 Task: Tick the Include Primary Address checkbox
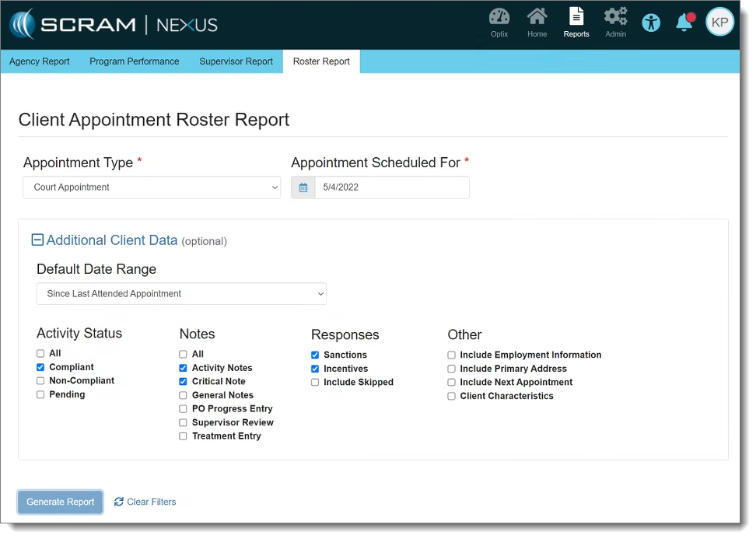[451, 369]
